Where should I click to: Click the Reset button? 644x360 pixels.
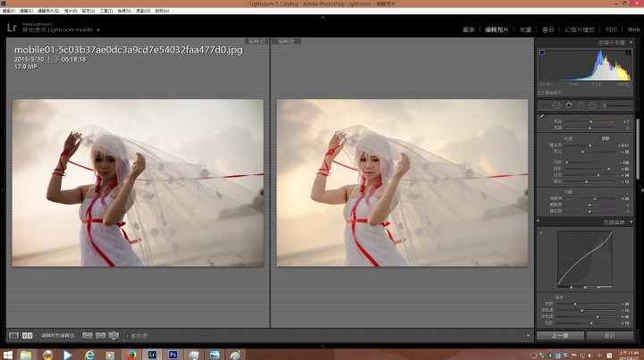609,335
